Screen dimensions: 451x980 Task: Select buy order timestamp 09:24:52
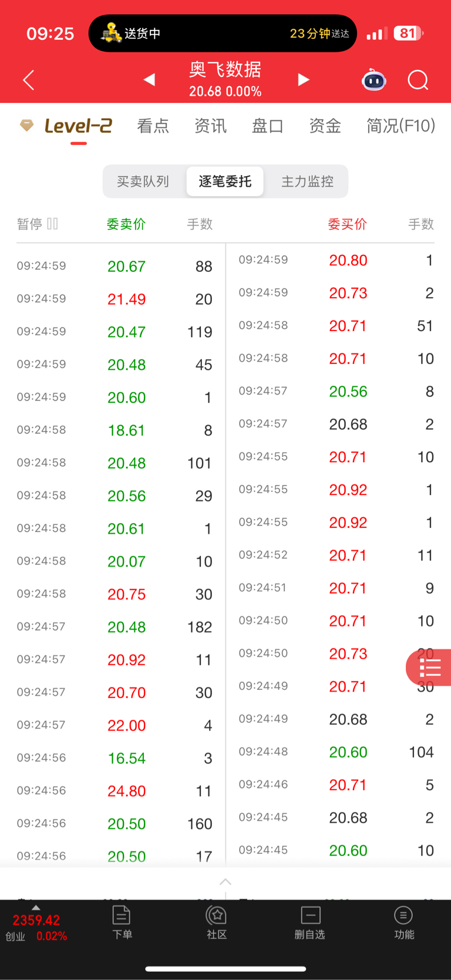tap(263, 555)
